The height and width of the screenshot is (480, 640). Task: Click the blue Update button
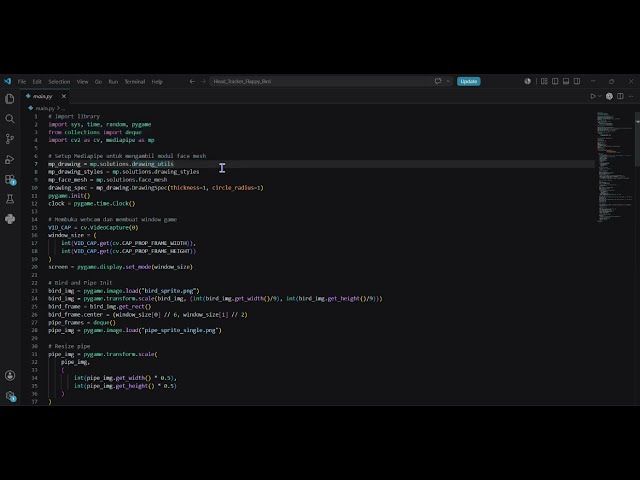pos(469,81)
